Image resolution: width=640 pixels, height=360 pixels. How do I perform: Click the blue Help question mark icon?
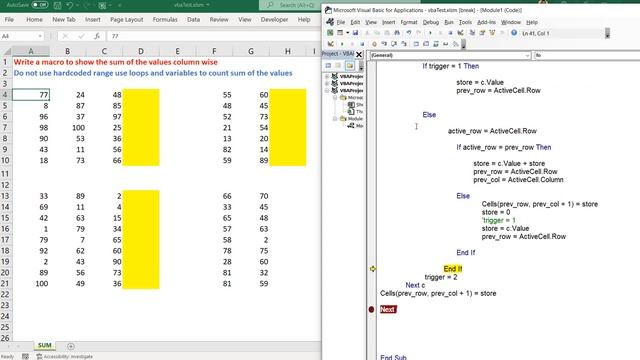[x=514, y=33]
